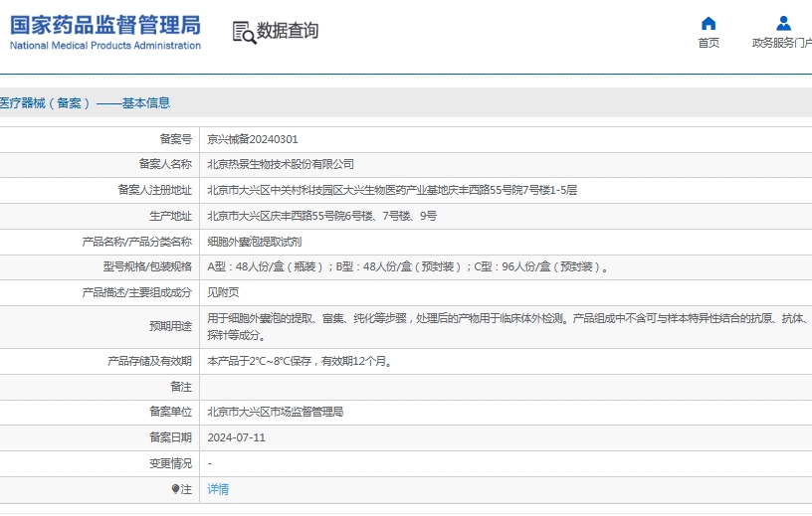Click the 备案号 row label
Viewport: 812px width, 516px height.
point(175,139)
